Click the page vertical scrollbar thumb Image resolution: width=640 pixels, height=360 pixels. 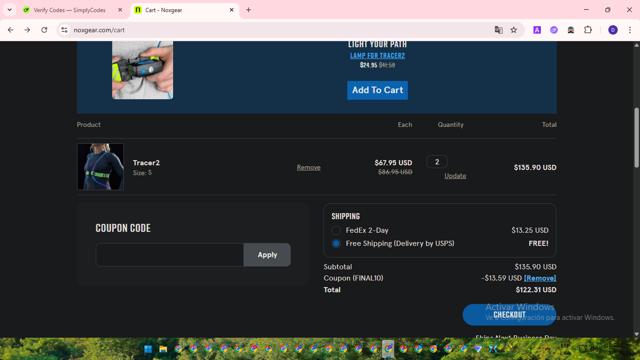tap(636, 138)
